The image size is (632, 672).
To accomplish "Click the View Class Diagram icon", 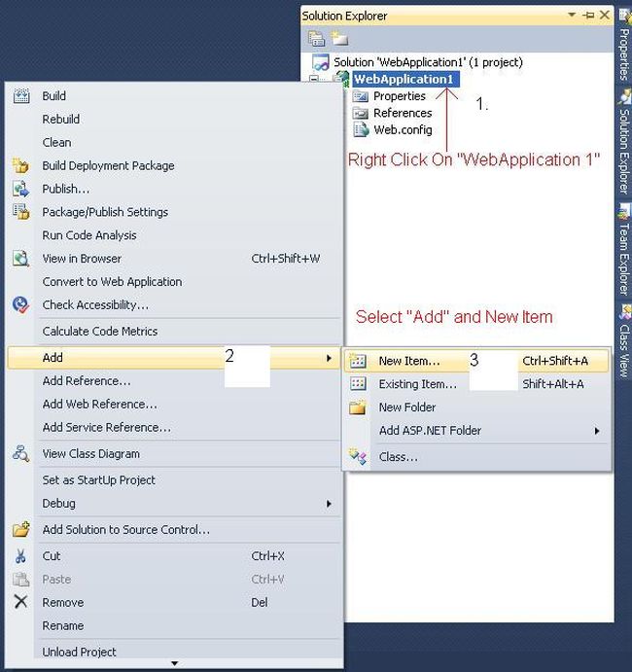I will point(20,454).
